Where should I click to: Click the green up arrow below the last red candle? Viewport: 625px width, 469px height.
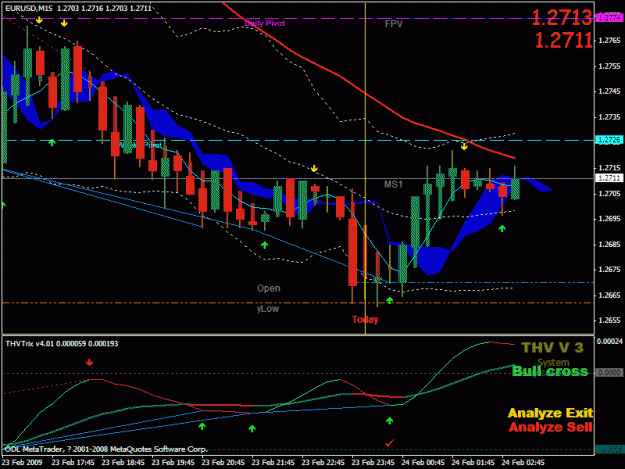(502, 228)
